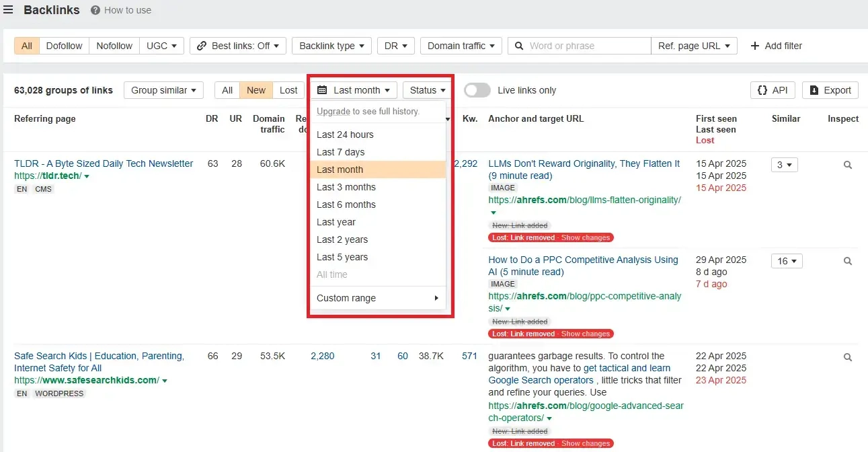Image resolution: width=868 pixels, height=452 pixels.
Task: Expand the Group similar dropdown
Action: click(x=163, y=90)
